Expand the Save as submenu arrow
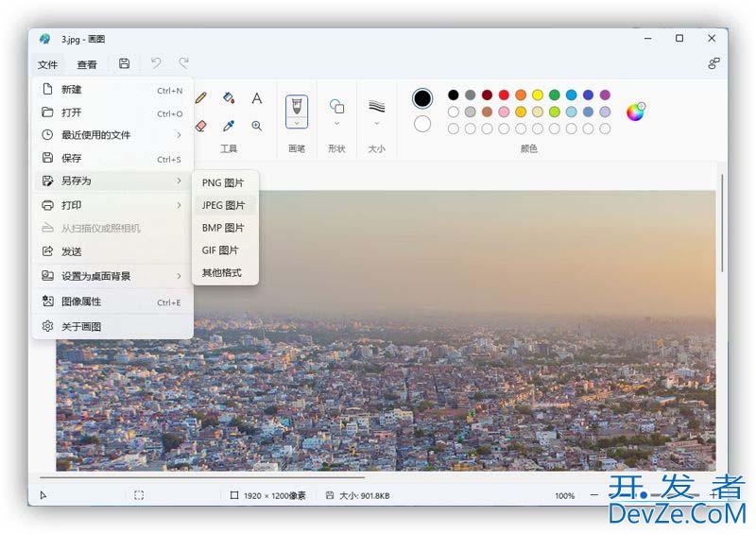Screen dimensions: 756x534 [179, 181]
